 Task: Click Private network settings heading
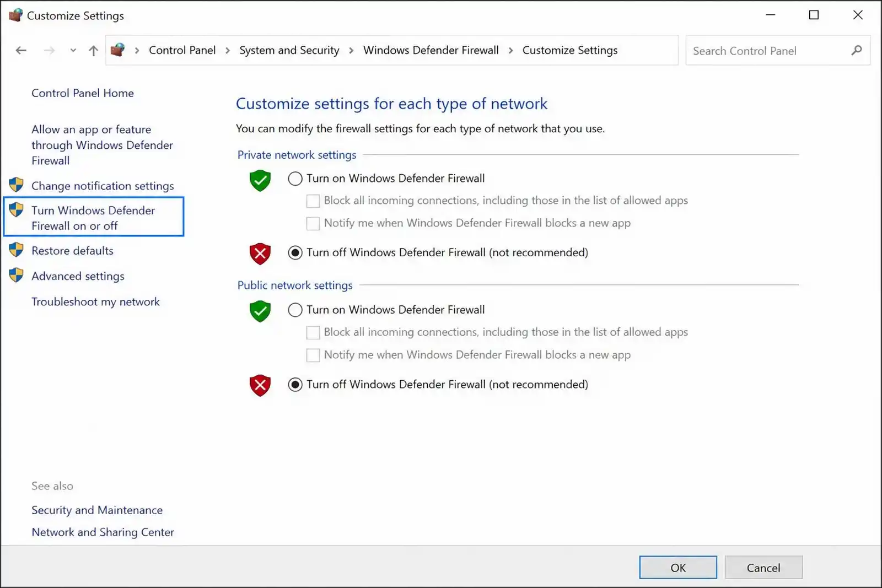(297, 155)
